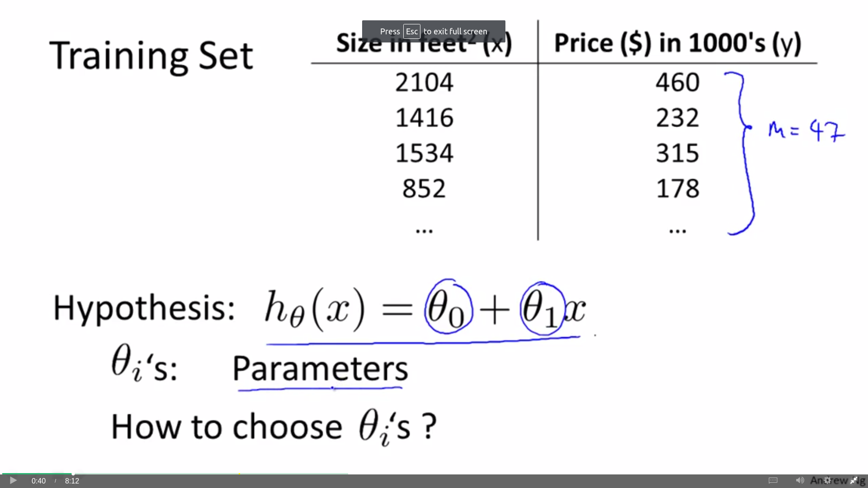The image size is (868, 488).
Task: Click the seek bar scrubber handle
Action: [73, 474]
